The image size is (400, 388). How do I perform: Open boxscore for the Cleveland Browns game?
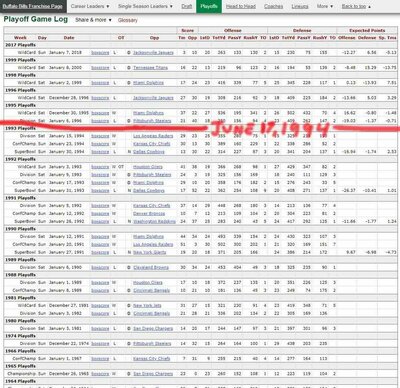100,267
